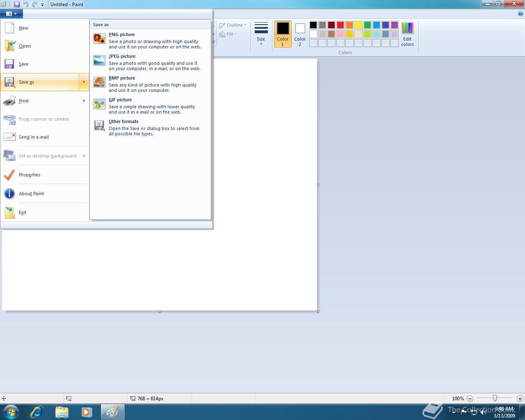Pick the pink color swatch
Screen dimensions: 525x420
click(340, 34)
